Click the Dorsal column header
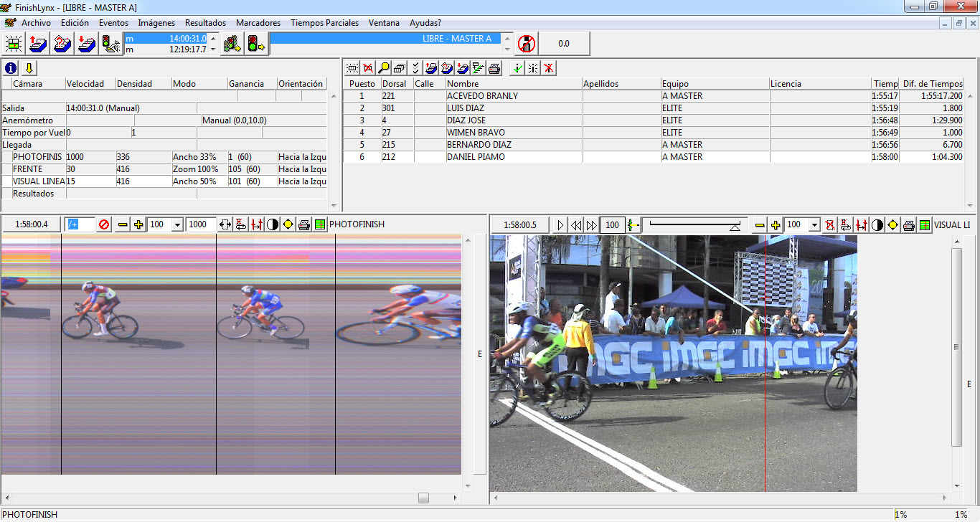Screen dimensions: 980x522 pyautogui.click(x=395, y=84)
